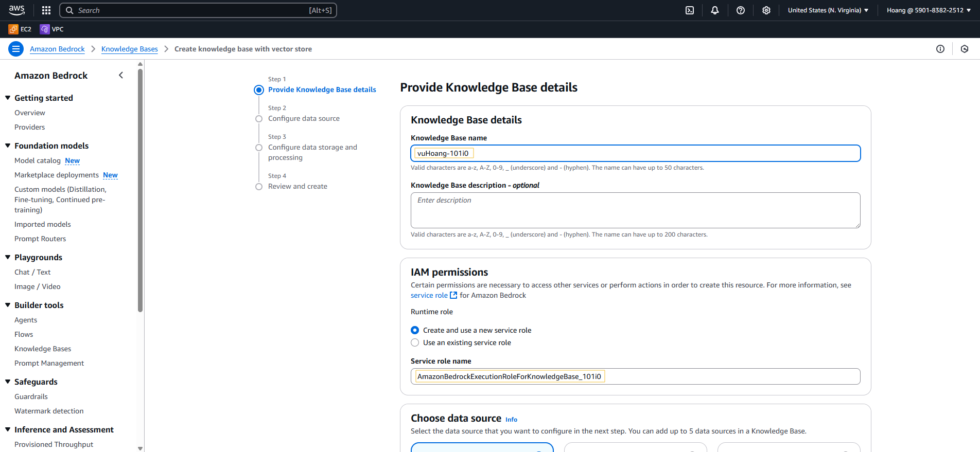Follow the Knowledge Bases breadcrumb link

130,49
